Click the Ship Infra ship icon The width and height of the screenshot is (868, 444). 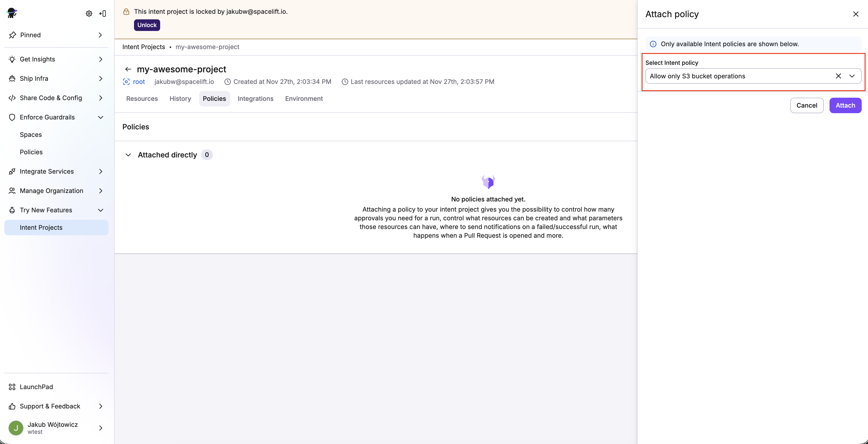coord(12,79)
